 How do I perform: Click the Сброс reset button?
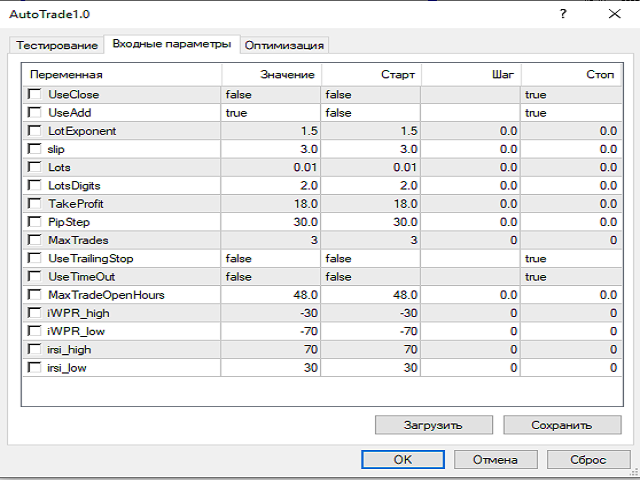[588, 460]
